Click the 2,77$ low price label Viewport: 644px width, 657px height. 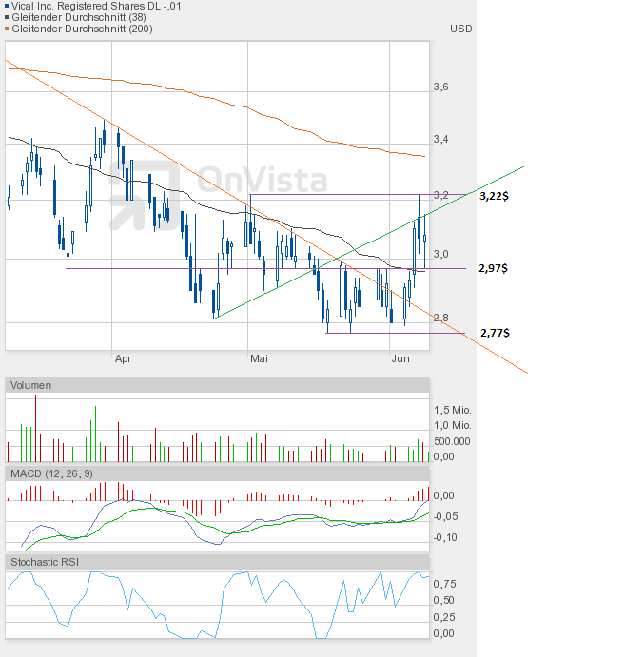[495, 333]
